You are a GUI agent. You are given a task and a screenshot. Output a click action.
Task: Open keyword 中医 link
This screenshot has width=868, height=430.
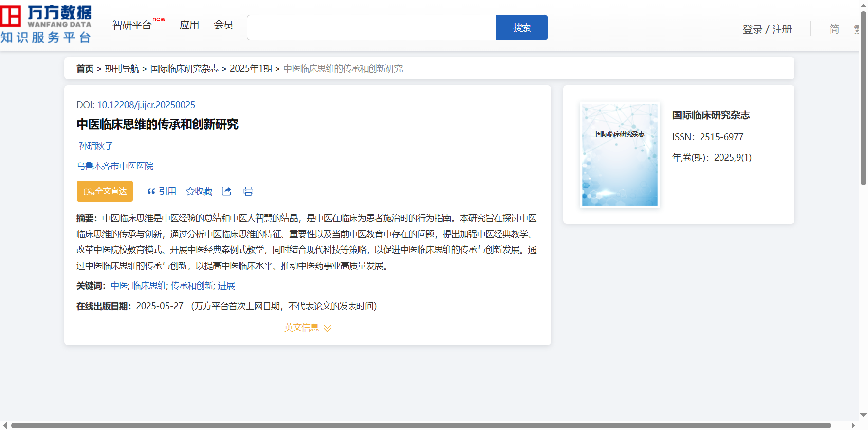(x=119, y=286)
